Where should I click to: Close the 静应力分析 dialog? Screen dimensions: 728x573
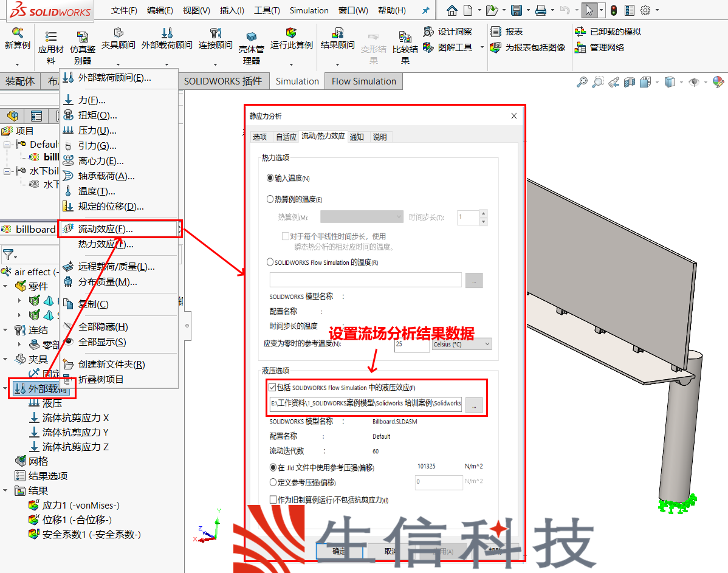coord(514,116)
